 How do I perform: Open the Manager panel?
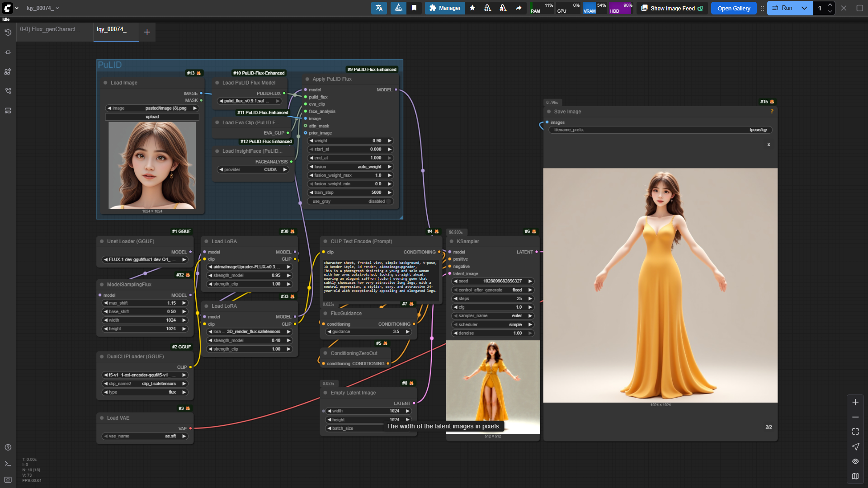(444, 8)
